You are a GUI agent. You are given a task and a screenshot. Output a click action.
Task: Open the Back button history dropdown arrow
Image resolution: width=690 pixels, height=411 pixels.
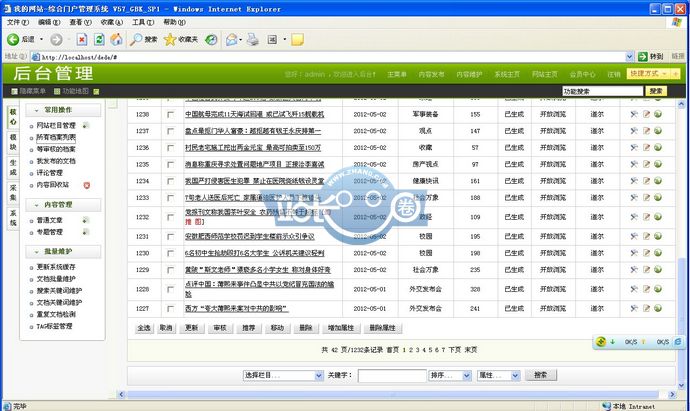coord(41,40)
